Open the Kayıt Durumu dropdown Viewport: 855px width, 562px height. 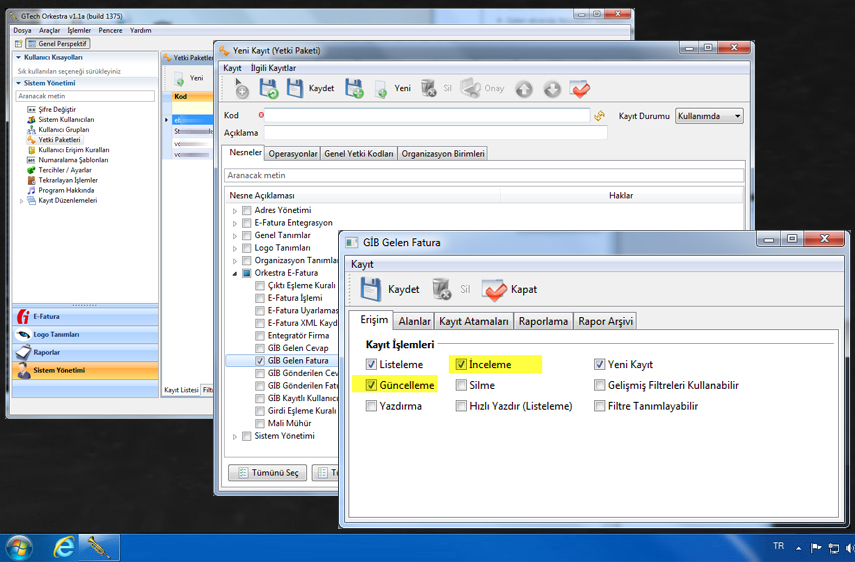[709, 116]
